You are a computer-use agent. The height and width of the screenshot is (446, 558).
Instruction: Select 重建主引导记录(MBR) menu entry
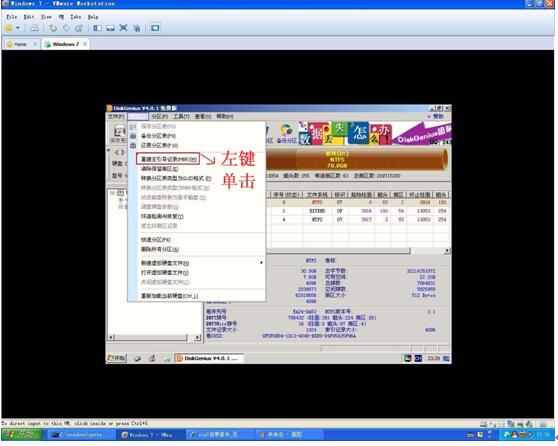(x=197, y=159)
